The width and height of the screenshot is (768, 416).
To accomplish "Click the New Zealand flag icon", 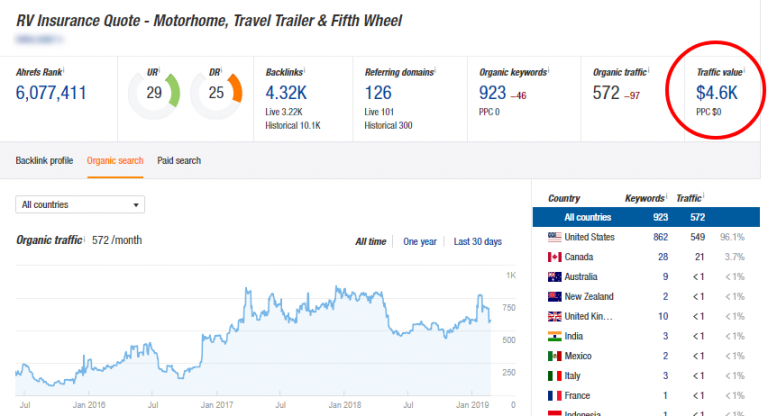I will point(553,297).
